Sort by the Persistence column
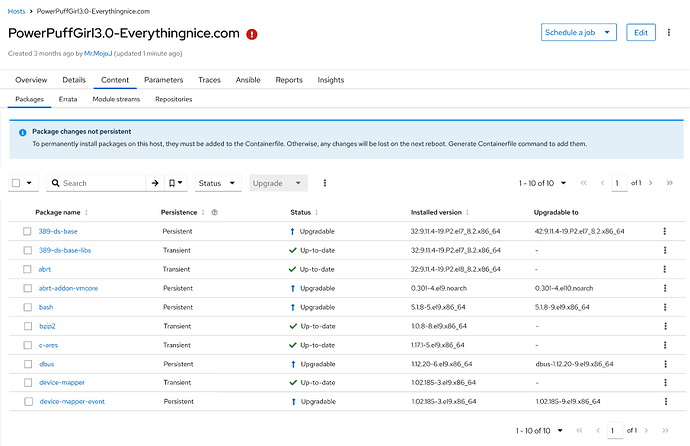 (203, 212)
